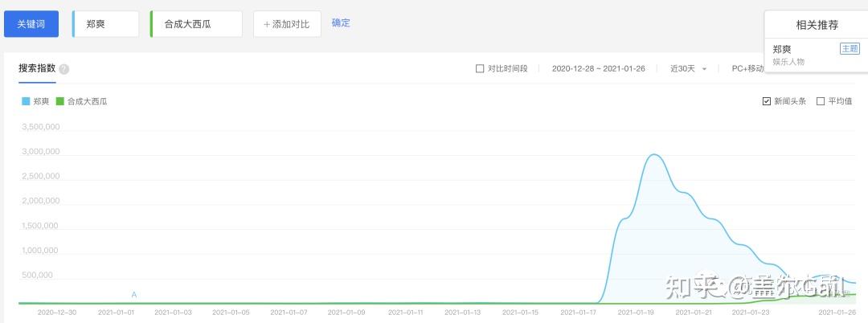Click the news marker A on chart
This screenshot has height=323, width=868.
pyautogui.click(x=134, y=295)
